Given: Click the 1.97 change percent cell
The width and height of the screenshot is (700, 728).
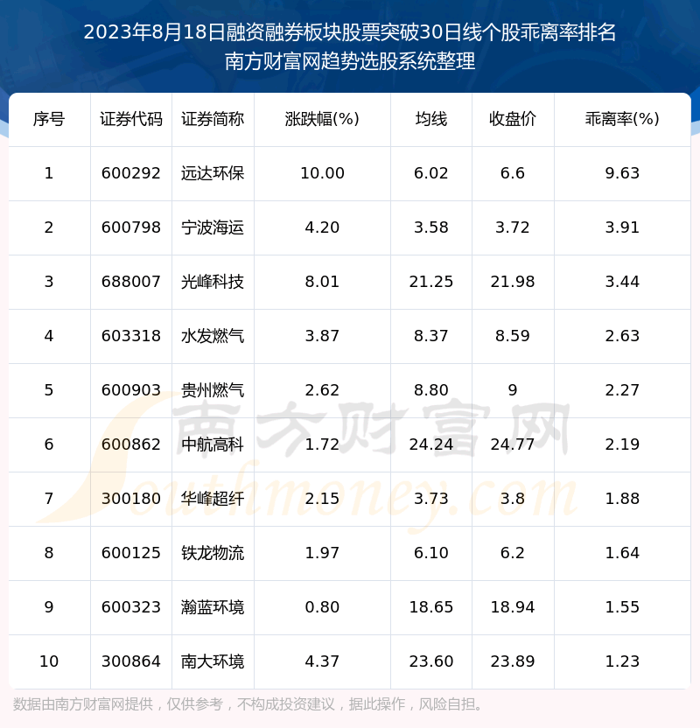Looking at the screenshot, I should (x=322, y=553).
